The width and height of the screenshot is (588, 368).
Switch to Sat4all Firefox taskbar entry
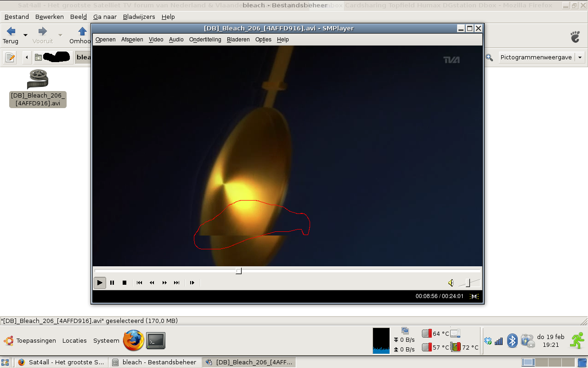[x=61, y=362]
